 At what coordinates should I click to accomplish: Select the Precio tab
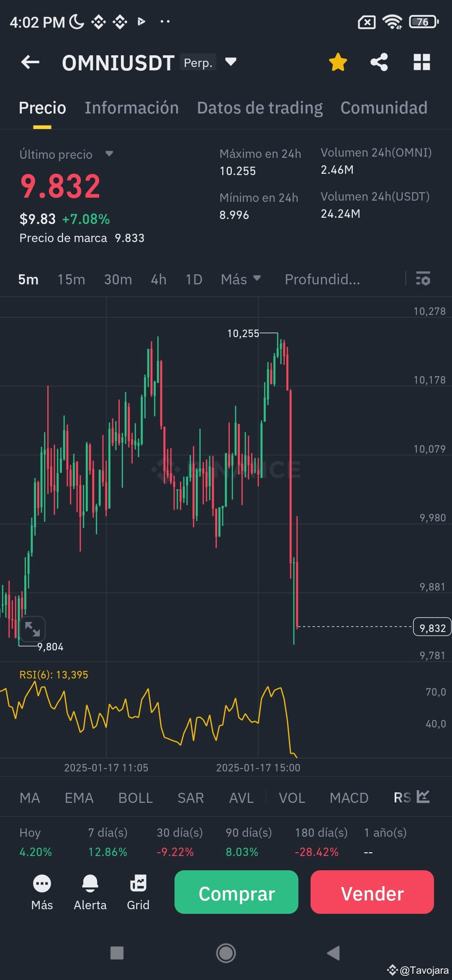[42, 108]
